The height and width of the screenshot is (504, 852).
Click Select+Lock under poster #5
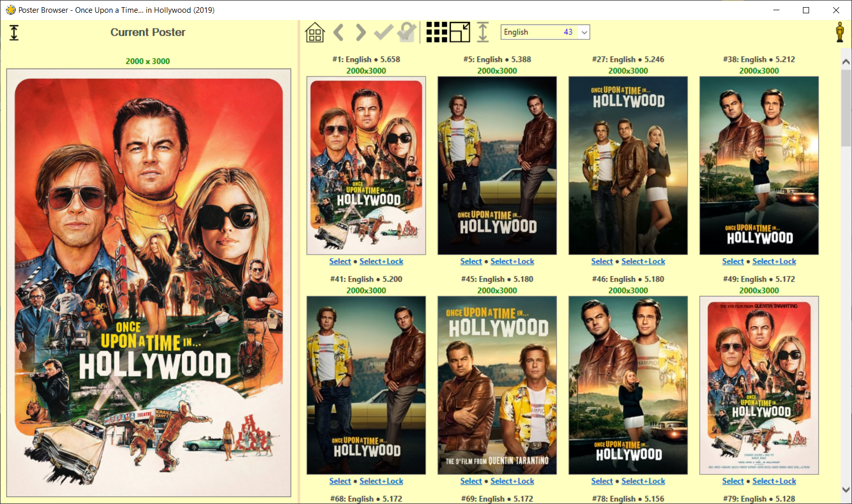click(x=512, y=261)
